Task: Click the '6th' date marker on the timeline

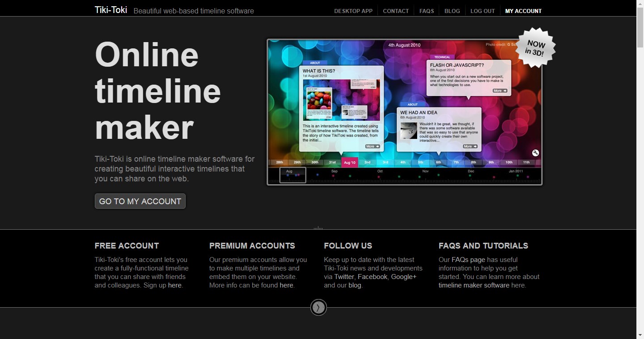Action: point(438,163)
